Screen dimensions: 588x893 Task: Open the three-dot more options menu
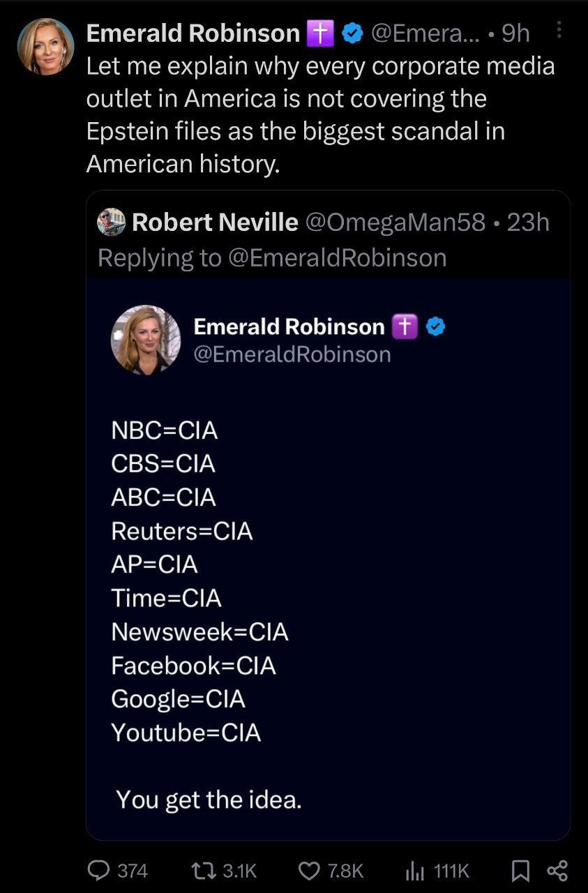pyautogui.click(x=559, y=30)
